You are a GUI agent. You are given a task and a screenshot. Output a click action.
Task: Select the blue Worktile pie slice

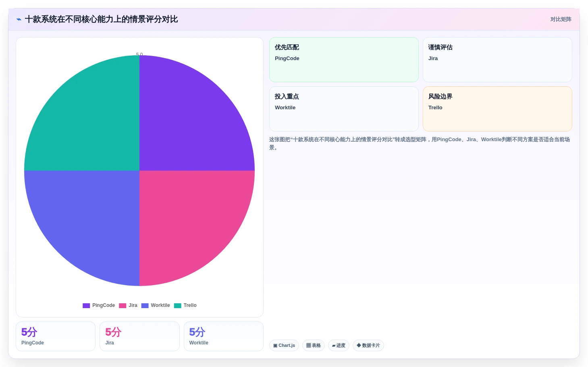tap(91, 220)
